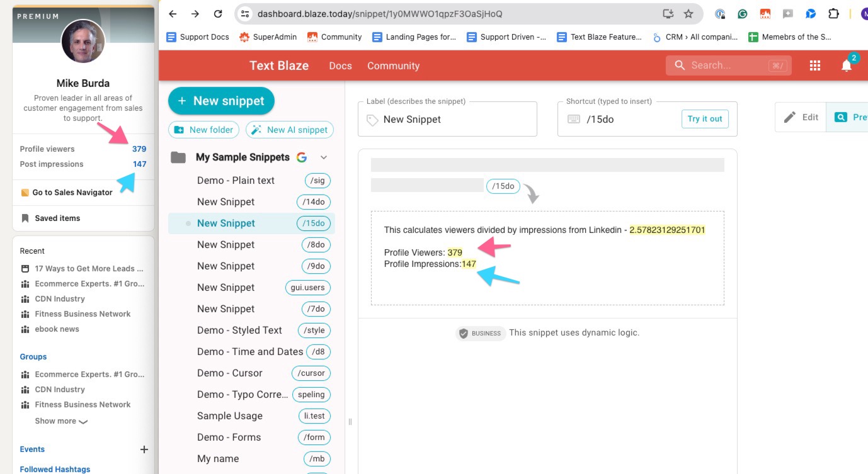Switch to the Edit tab
The image size is (868, 474).
(x=801, y=117)
